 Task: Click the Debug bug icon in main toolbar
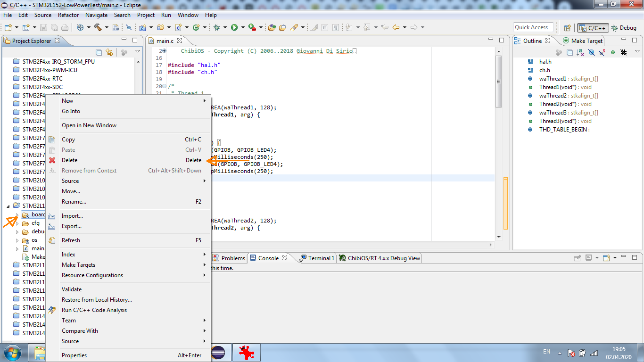coord(216,27)
